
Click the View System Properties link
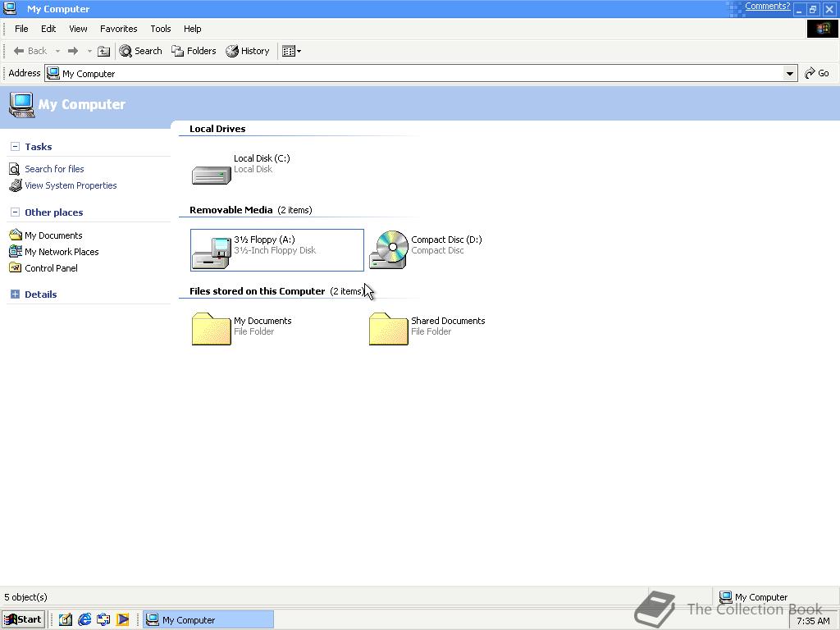[71, 185]
